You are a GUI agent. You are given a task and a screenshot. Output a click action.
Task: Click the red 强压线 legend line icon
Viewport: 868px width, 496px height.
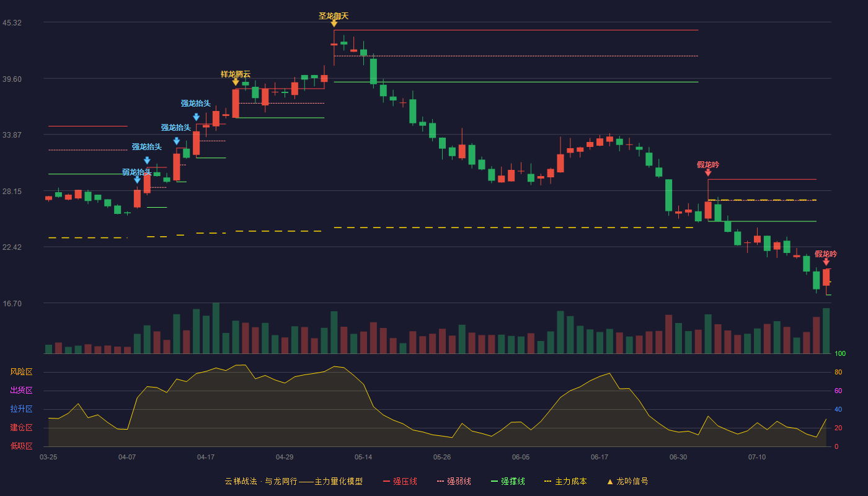387,481
